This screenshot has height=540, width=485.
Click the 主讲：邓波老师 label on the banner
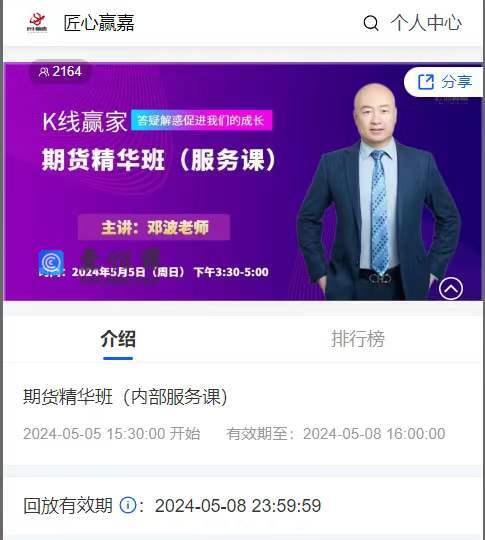154,227
